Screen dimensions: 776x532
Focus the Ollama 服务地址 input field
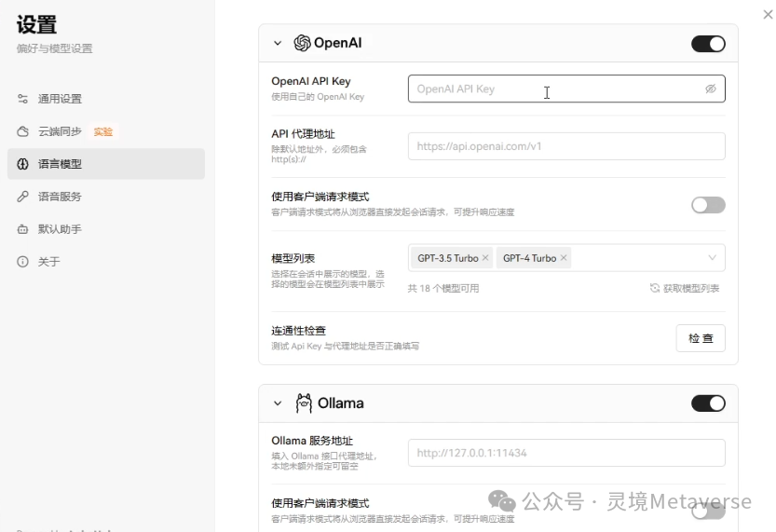tap(566, 453)
